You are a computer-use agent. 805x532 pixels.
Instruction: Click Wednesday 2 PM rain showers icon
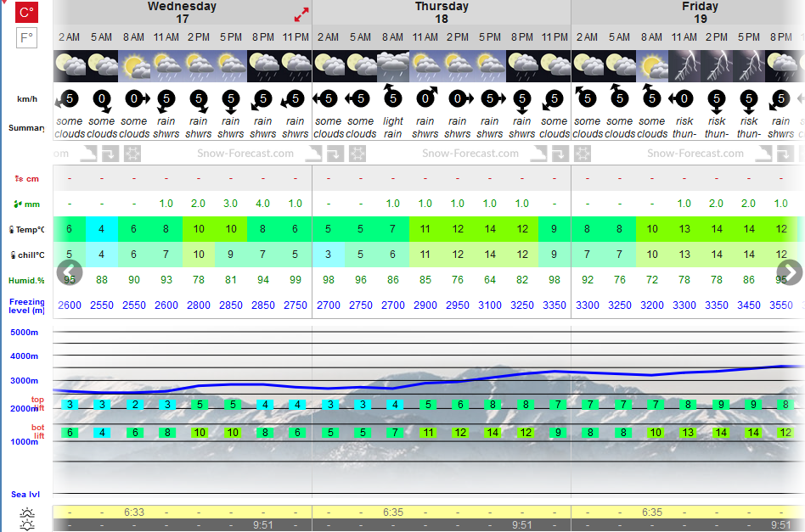(198, 66)
